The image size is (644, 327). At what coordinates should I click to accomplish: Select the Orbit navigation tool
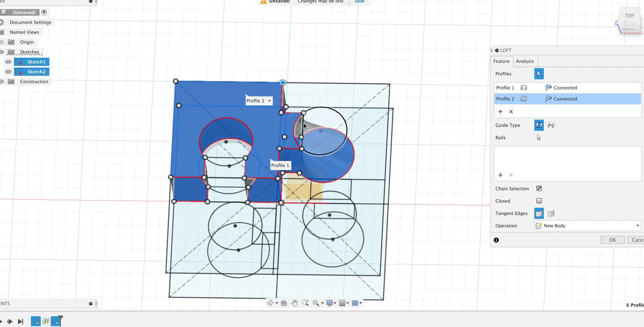click(270, 303)
